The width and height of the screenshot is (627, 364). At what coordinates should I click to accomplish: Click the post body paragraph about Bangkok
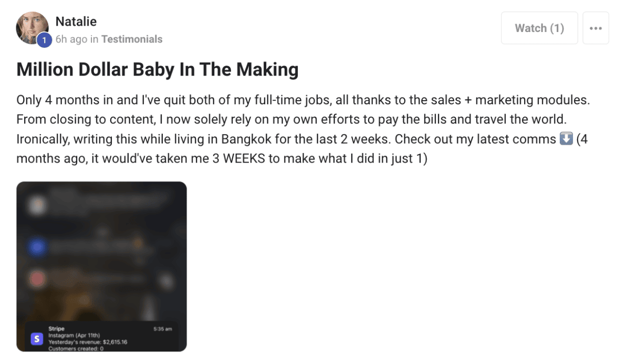(x=303, y=129)
